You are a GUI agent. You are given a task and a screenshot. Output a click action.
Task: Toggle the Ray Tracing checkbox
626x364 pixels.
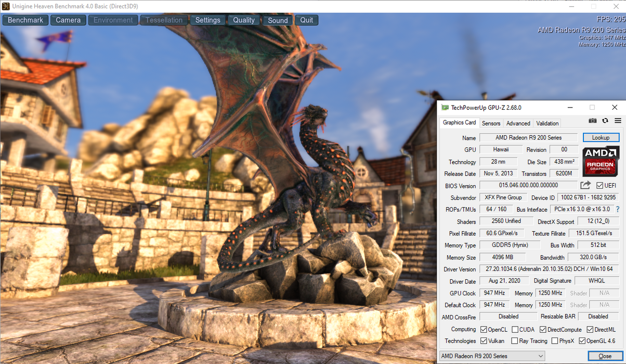[515, 341]
